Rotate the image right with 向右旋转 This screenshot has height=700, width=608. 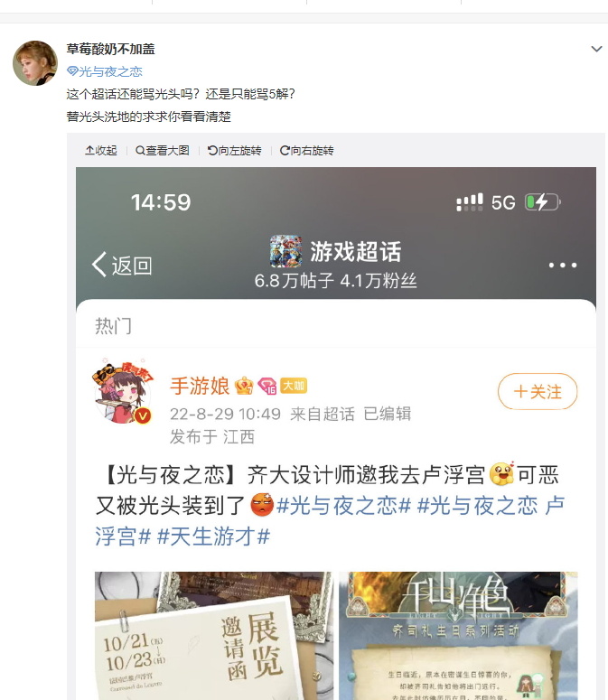tap(306, 151)
